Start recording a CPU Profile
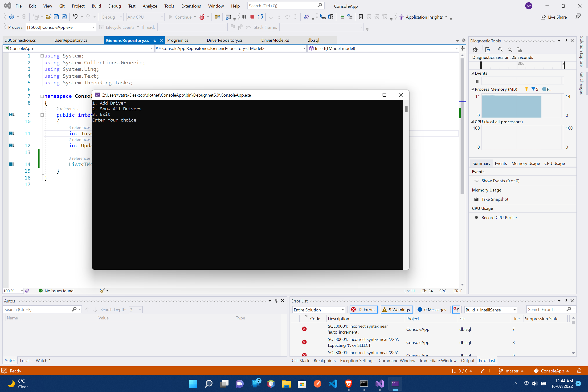This screenshot has height=392, width=588. (498, 217)
